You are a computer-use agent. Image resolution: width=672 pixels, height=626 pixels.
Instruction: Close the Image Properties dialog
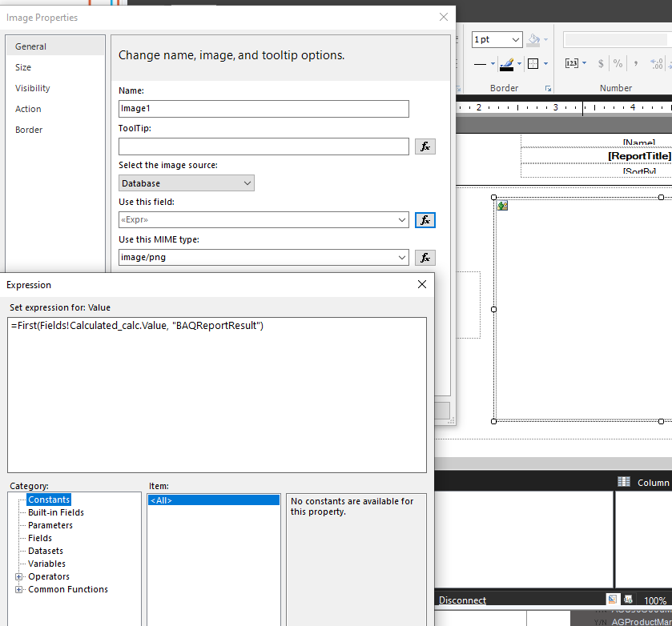tap(444, 17)
